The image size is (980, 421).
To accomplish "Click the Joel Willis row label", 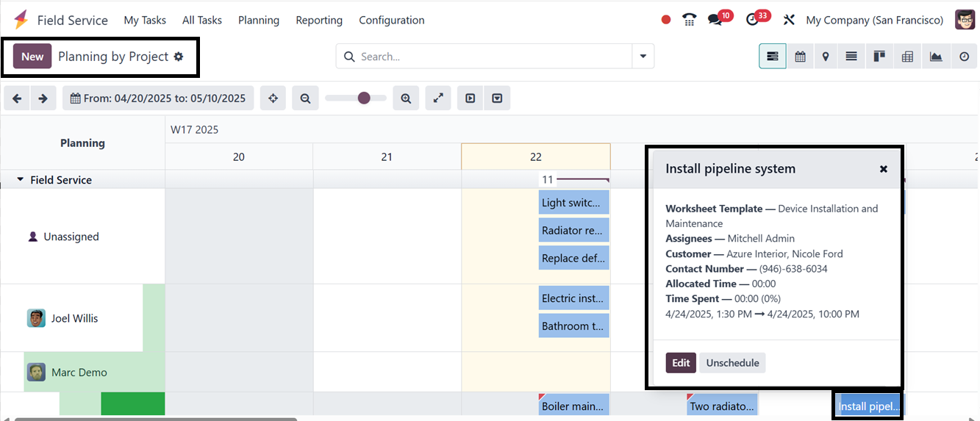I will (x=74, y=318).
